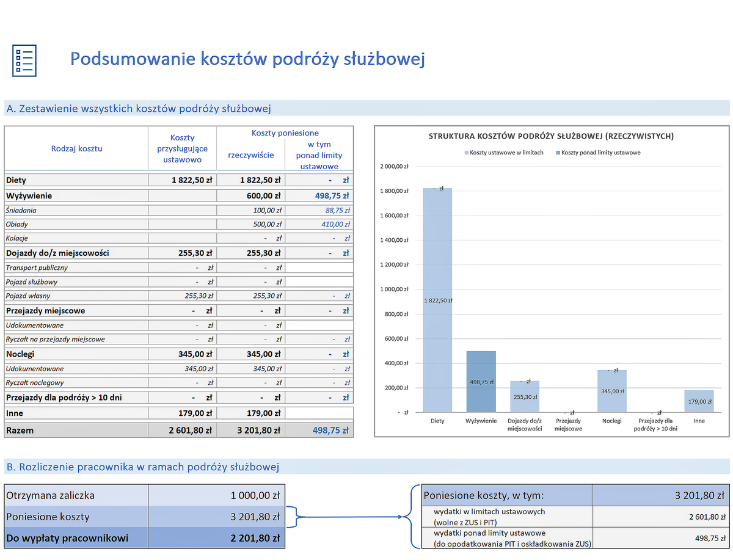The height and width of the screenshot is (560, 733).
Task: Click the '1 000,00 zł' axis label
Action: [x=395, y=289]
